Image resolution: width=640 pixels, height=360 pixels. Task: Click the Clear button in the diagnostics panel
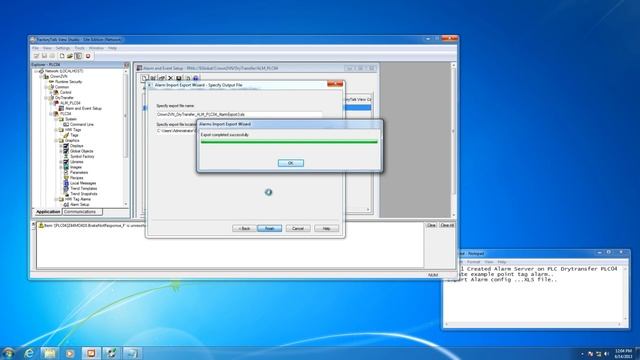[x=431, y=225]
